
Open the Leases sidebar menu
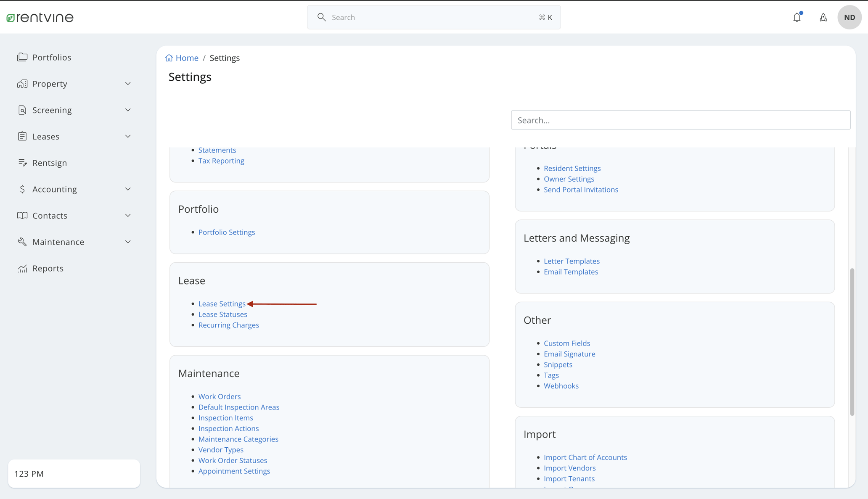click(x=46, y=137)
